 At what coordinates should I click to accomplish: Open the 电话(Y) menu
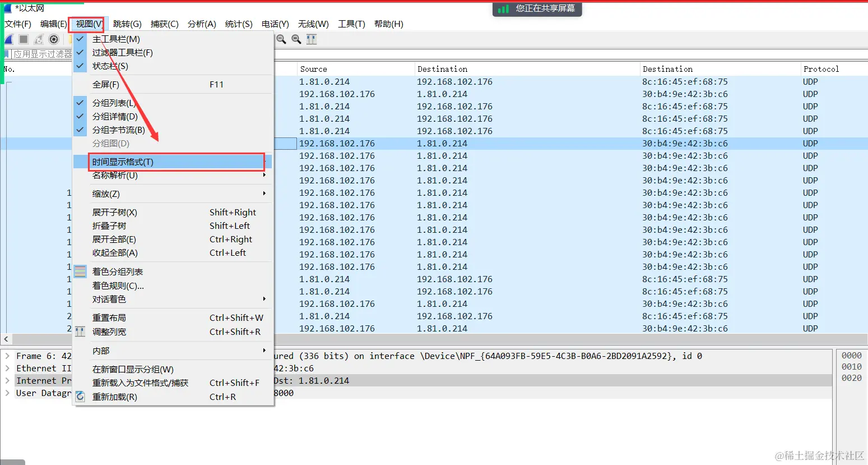[x=275, y=24]
